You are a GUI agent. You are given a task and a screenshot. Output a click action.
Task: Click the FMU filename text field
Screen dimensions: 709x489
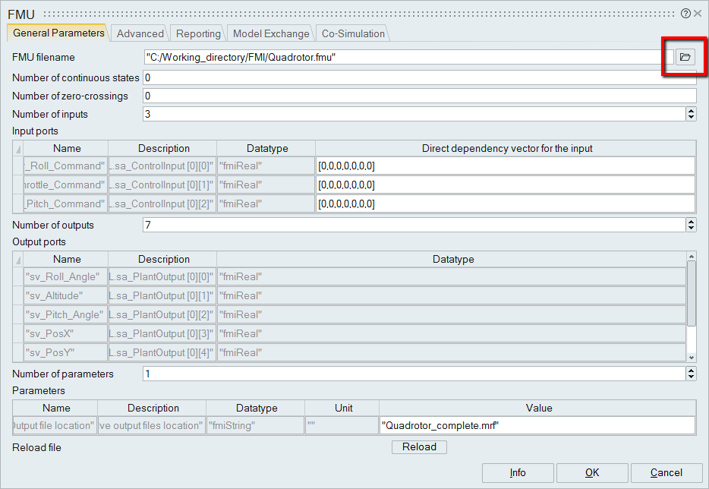(x=403, y=58)
